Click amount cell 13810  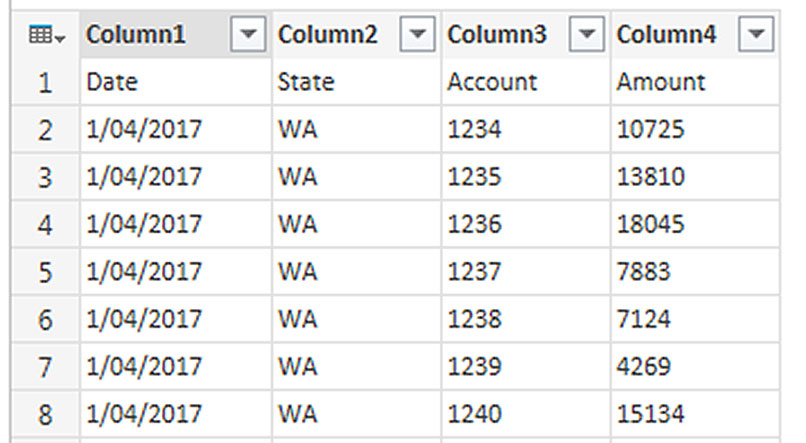(695, 177)
